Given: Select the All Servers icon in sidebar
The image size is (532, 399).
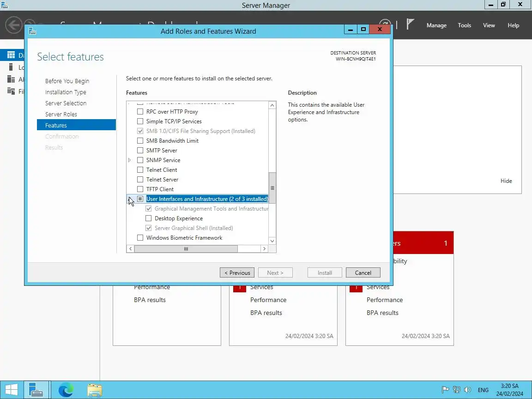Looking at the screenshot, I should pyautogui.click(x=11, y=79).
